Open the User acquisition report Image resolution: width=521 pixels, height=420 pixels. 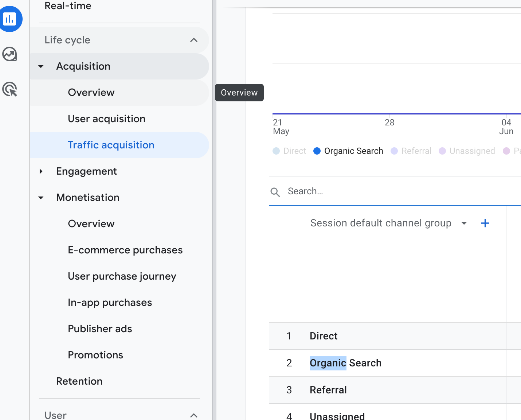[106, 118]
